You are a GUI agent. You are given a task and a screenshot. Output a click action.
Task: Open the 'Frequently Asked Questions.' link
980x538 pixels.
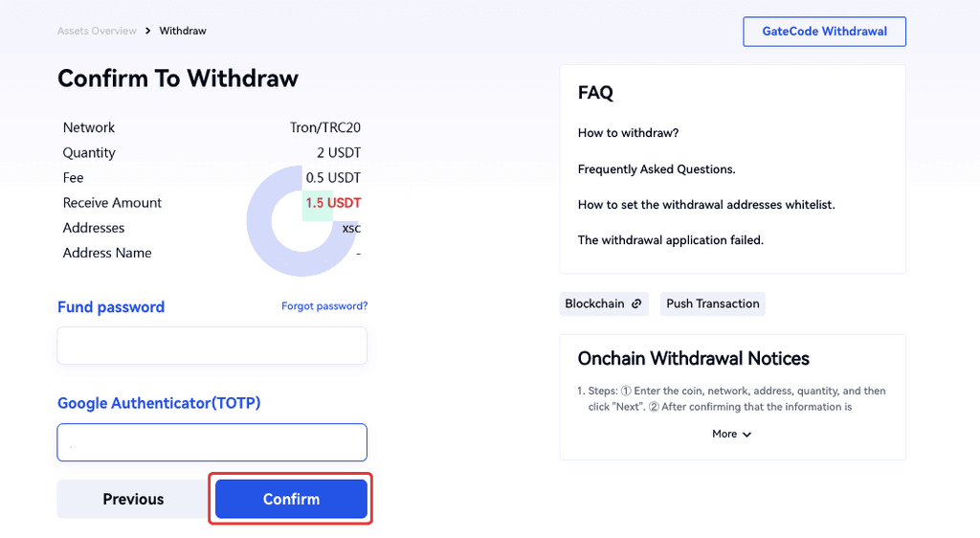[x=656, y=169]
